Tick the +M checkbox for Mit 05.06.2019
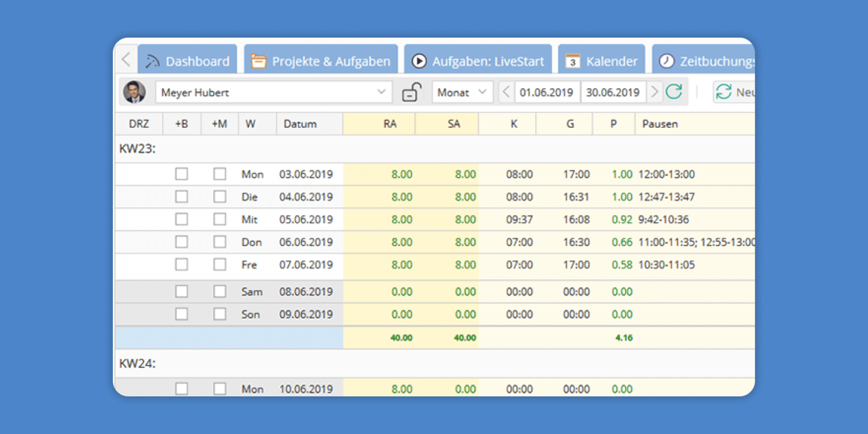The image size is (868, 434). pos(219,219)
